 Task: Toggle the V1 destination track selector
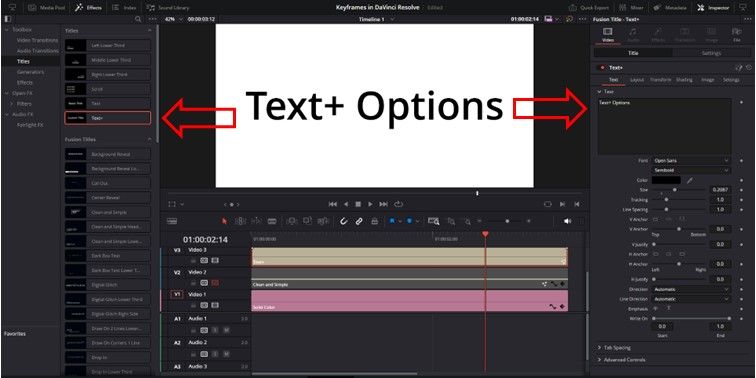click(177, 294)
